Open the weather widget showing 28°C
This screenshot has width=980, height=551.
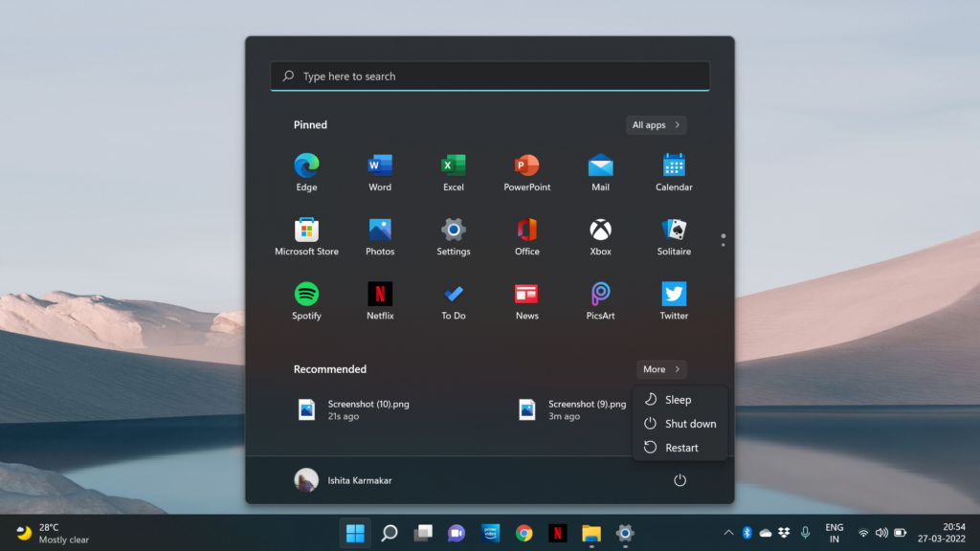(53, 533)
